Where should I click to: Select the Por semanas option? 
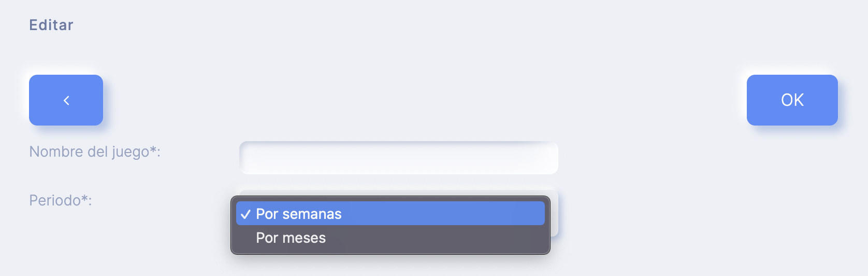click(x=390, y=214)
